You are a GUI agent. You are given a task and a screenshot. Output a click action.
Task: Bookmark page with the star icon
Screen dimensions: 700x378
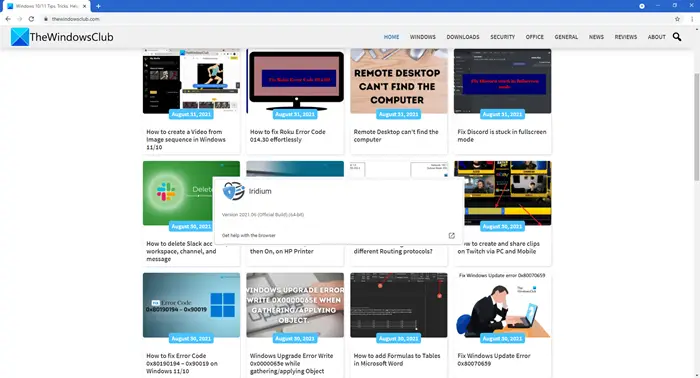tap(677, 19)
